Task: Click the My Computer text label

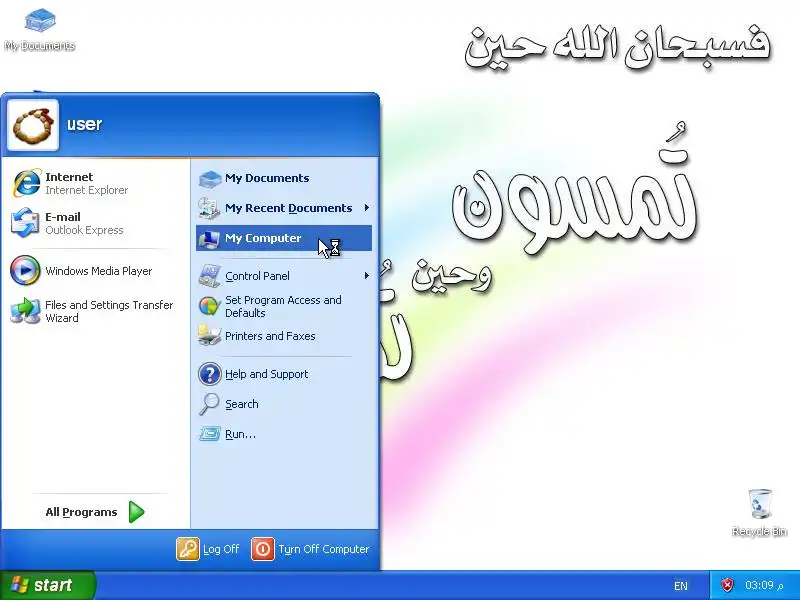Action: coord(263,238)
